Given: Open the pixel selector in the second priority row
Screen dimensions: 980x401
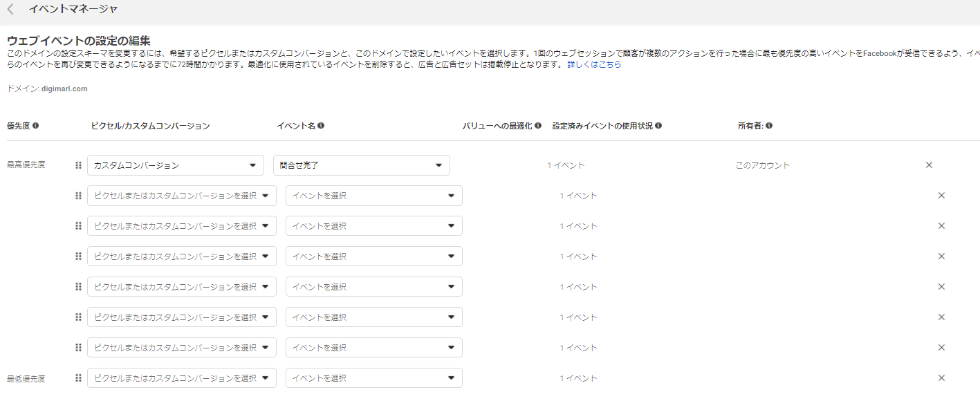Looking at the screenshot, I should click(x=182, y=196).
